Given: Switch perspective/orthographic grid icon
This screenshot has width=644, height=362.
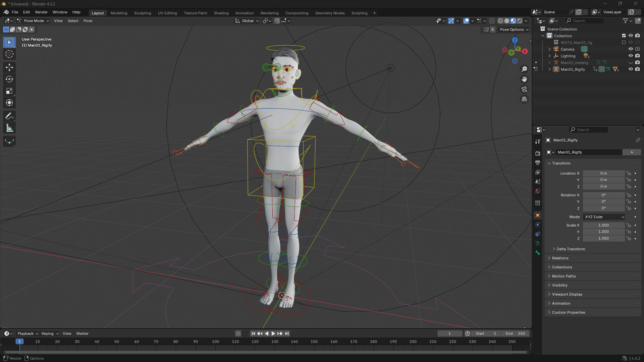Looking at the screenshot, I should pos(524,99).
